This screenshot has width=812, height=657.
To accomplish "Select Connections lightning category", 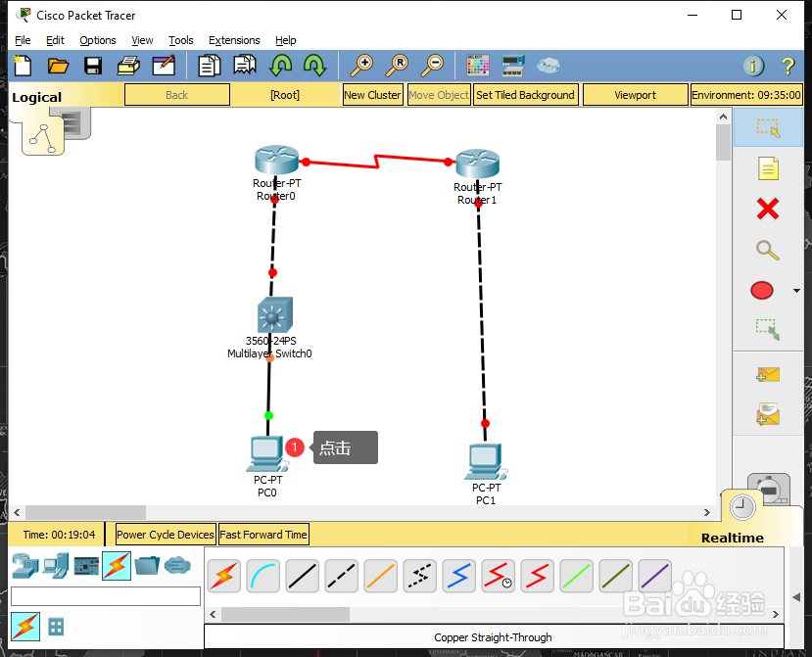I will coord(117,565).
